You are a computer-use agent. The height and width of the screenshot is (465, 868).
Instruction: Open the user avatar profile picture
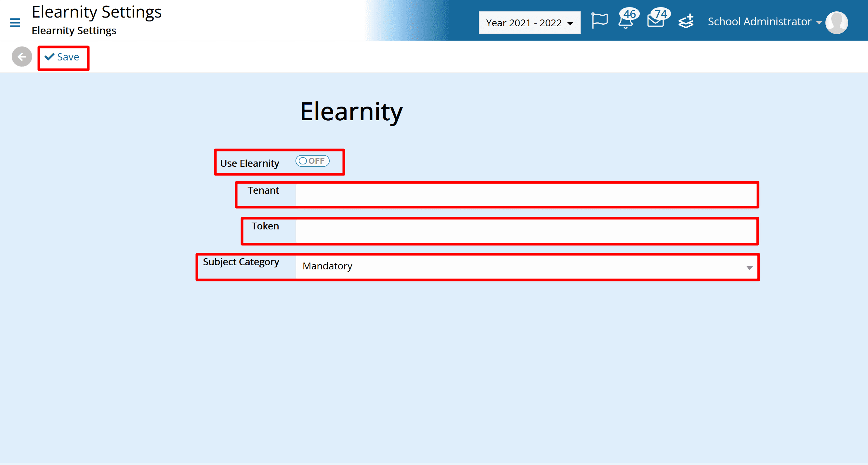pos(836,22)
